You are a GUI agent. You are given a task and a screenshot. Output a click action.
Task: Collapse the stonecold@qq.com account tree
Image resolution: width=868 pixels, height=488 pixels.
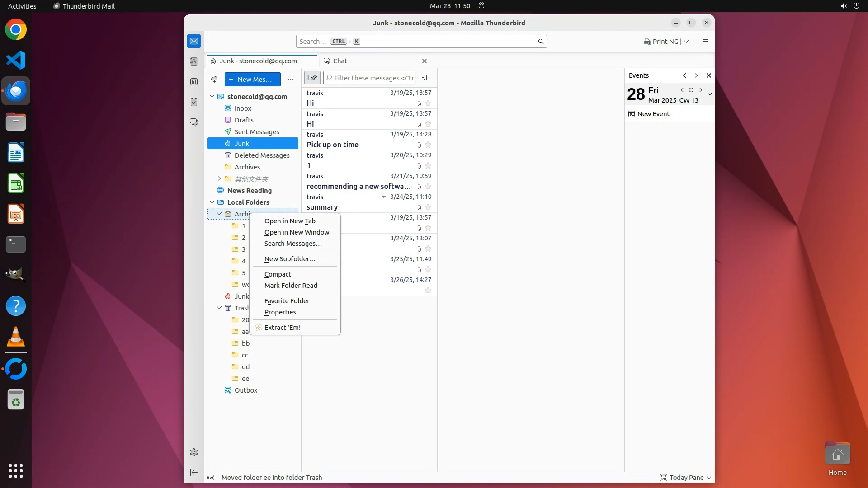click(x=212, y=97)
